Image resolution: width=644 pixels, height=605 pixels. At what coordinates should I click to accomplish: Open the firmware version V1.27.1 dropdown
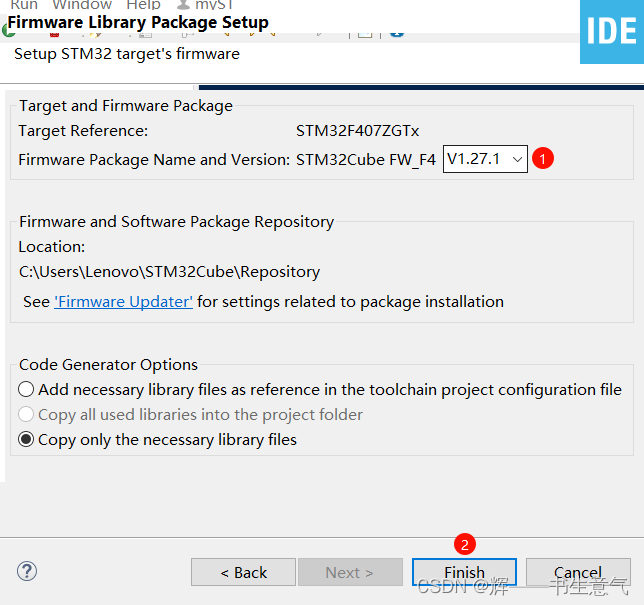485,159
